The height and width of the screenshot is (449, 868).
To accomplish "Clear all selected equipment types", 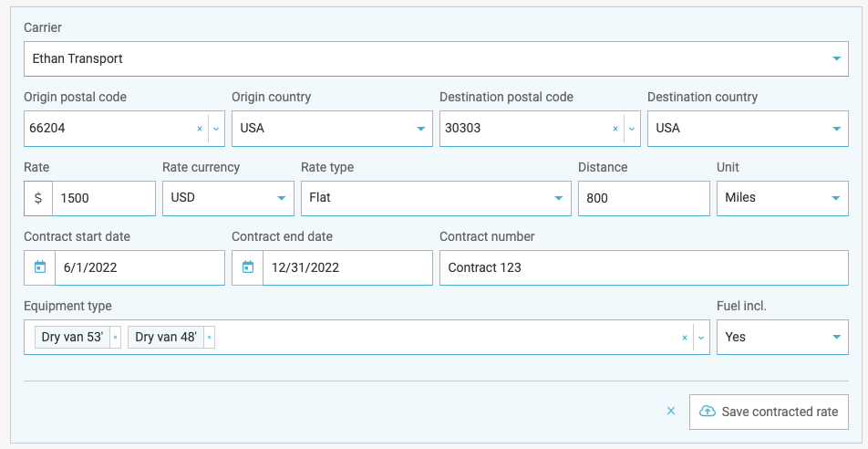I will 684,337.
